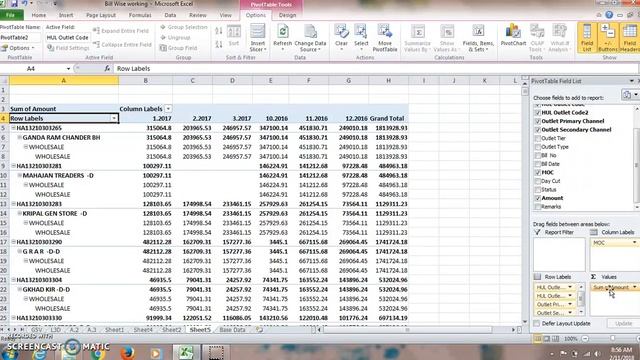Open the Design PivotTable tab
Viewport: 640px width, 360px height.
(x=287, y=15)
